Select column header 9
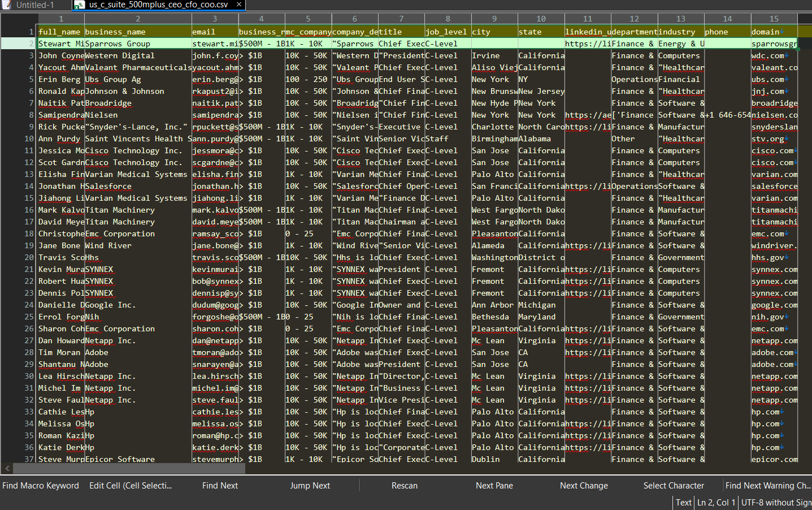Screen dimensions: 812x510 (494, 19)
